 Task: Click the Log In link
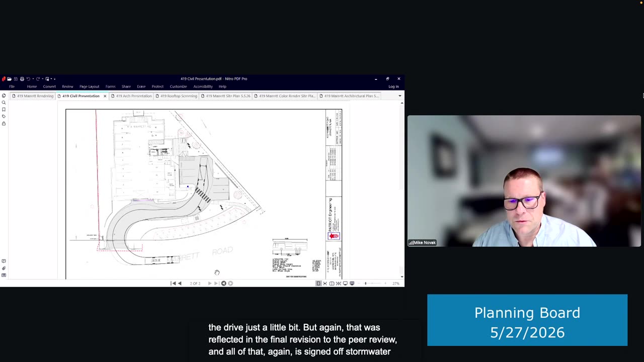pos(393,86)
